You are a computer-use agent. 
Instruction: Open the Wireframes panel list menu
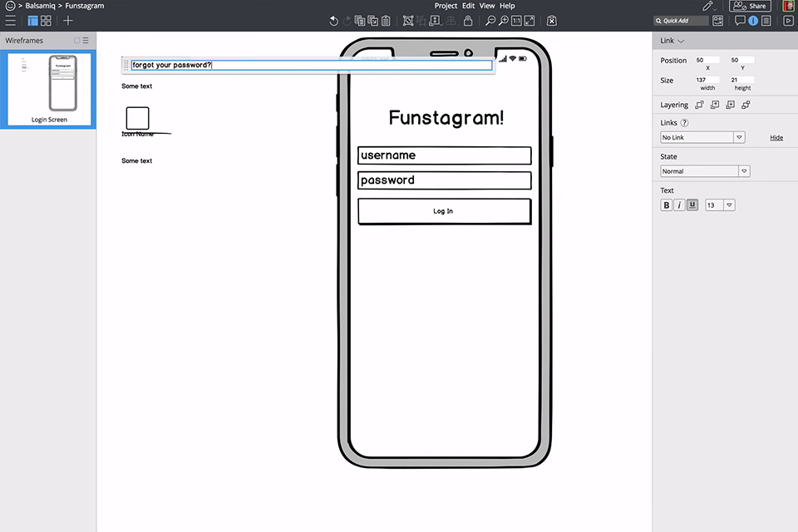86,40
